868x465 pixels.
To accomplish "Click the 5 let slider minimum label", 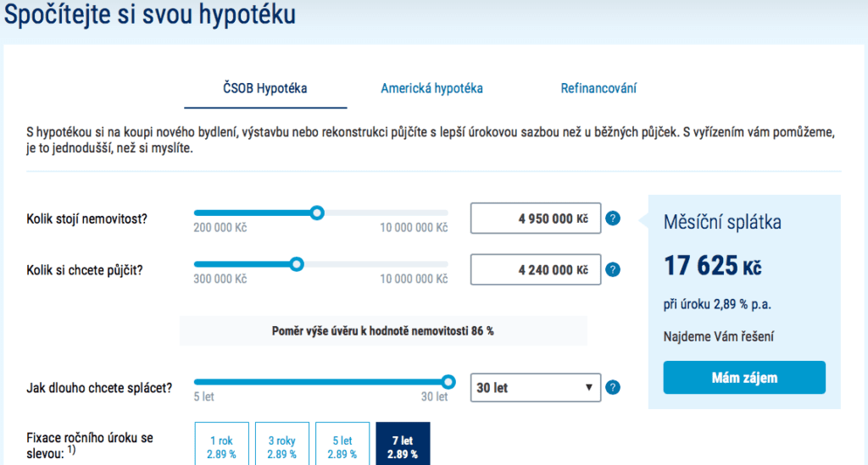I will pyautogui.click(x=203, y=397).
